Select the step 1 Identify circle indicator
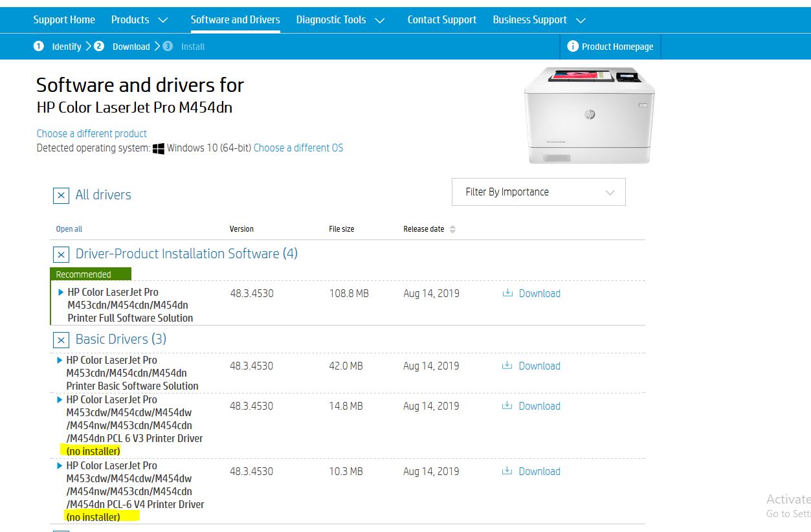 point(39,47)
